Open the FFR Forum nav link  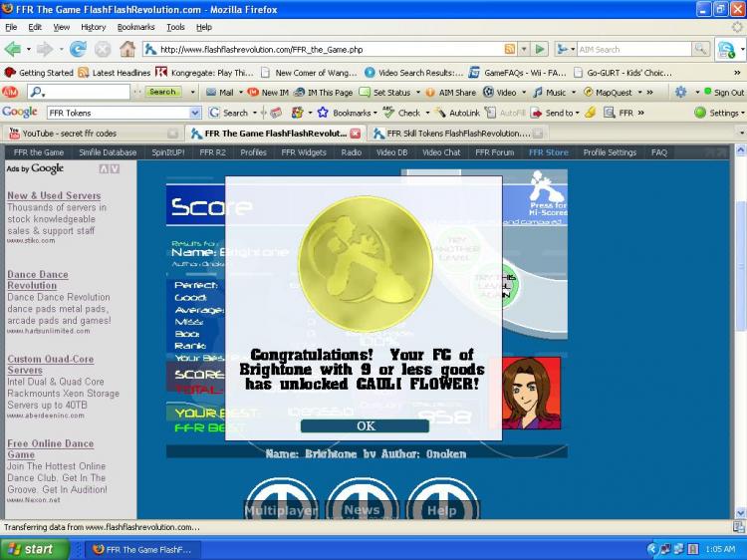click(494, 152)
